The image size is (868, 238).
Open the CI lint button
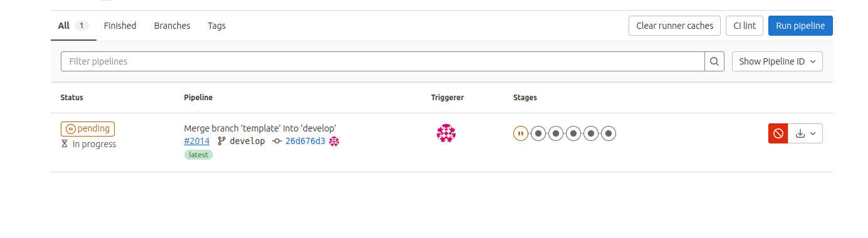pos(745,26)
